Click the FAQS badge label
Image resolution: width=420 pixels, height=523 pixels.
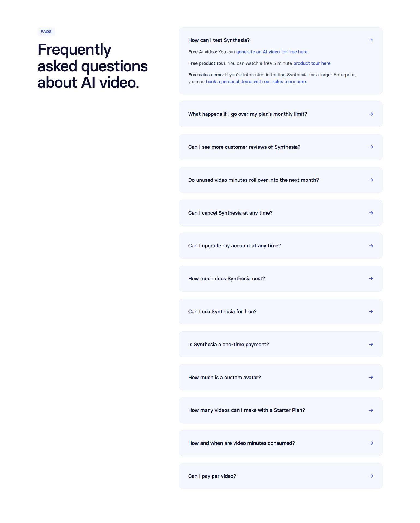tap(46, 31)
